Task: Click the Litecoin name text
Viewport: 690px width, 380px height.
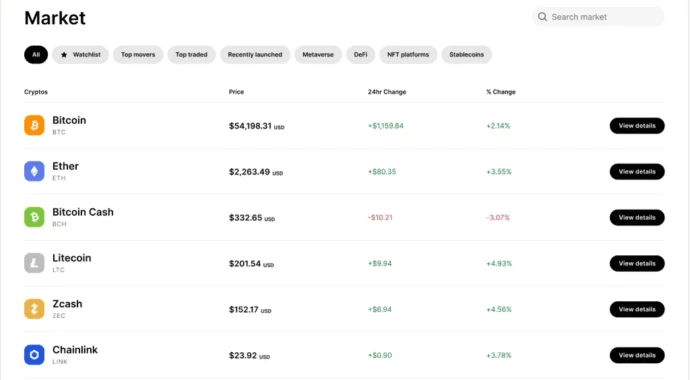Action: point(72,258)
